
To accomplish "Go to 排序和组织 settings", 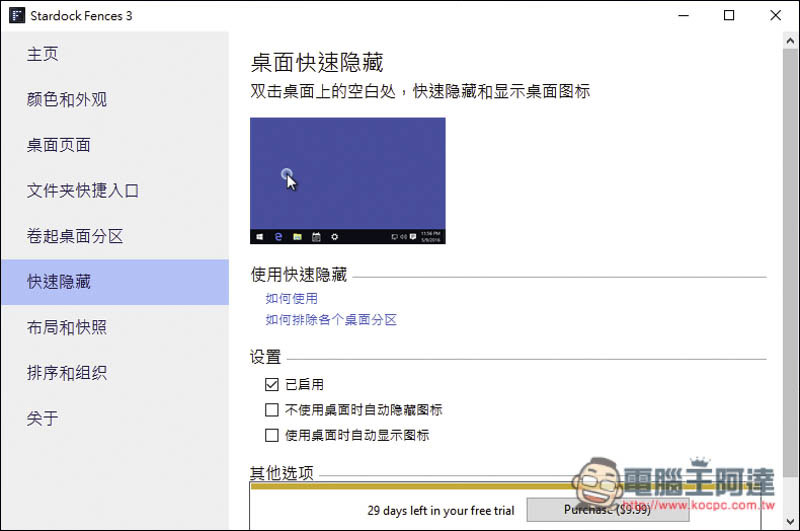I will (115, 373).
